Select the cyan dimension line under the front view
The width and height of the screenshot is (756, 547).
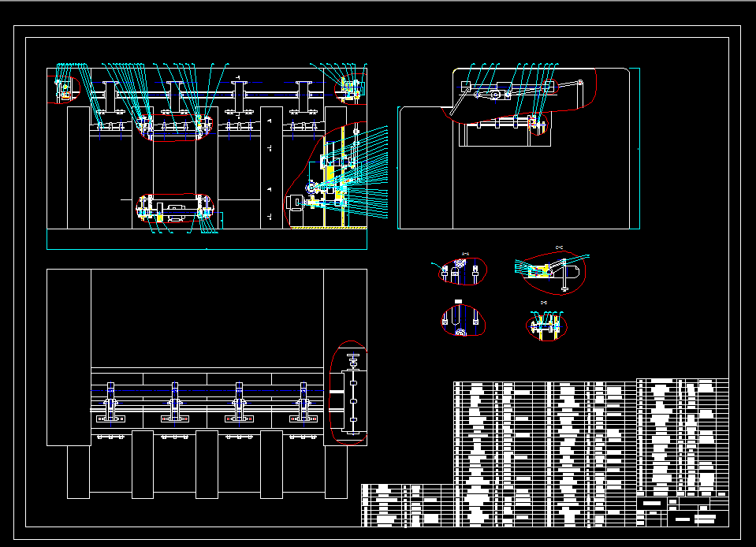tap(207, 249)
